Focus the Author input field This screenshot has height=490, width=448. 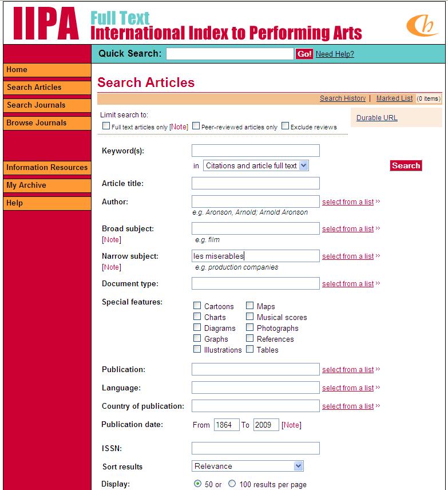pyautogui.click(x=256, y=201)
